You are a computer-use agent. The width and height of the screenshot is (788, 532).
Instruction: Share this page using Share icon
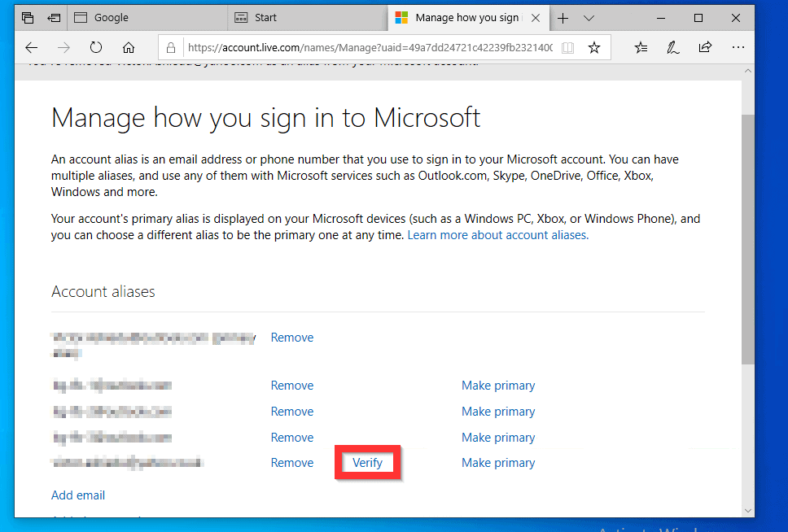click(705, 47)
